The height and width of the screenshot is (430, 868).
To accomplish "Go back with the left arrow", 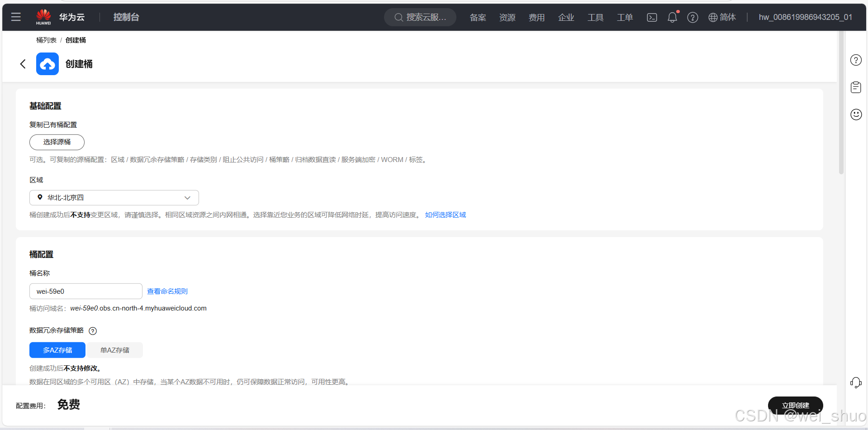I will [x=23, y=64].
